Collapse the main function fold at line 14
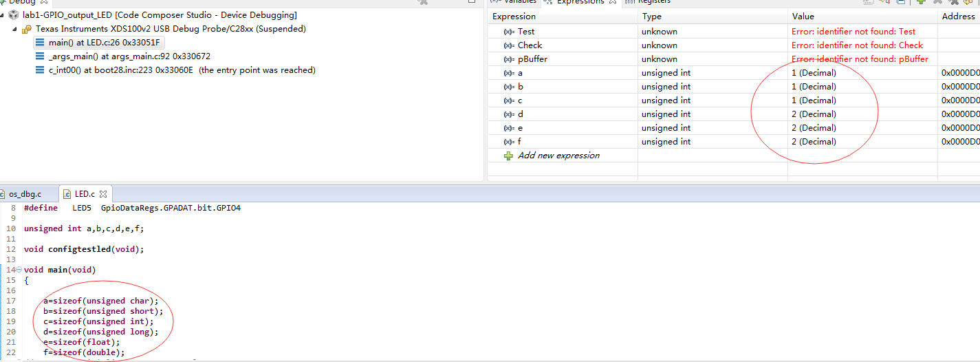980x362 pixels. coord(19,270)
